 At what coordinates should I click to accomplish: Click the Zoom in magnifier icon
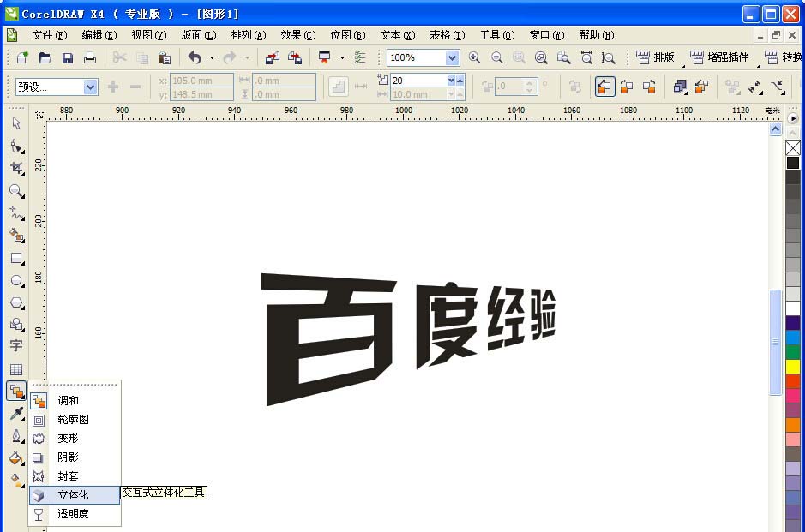[474, 57]
